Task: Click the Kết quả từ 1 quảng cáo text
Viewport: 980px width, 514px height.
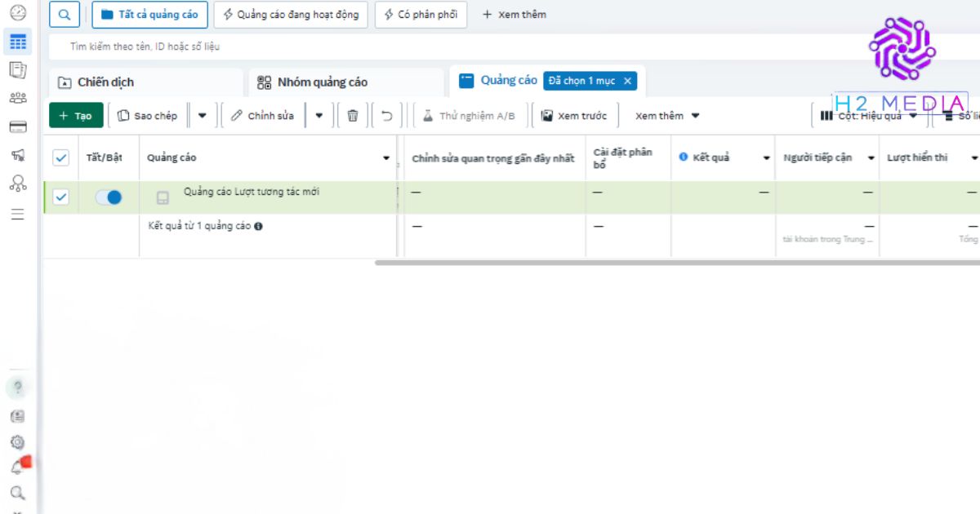Action: tap(199, 226)
